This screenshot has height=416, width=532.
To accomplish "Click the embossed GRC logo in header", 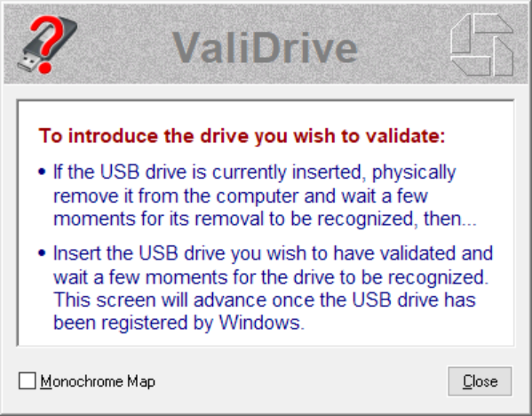I will (481, 44).
